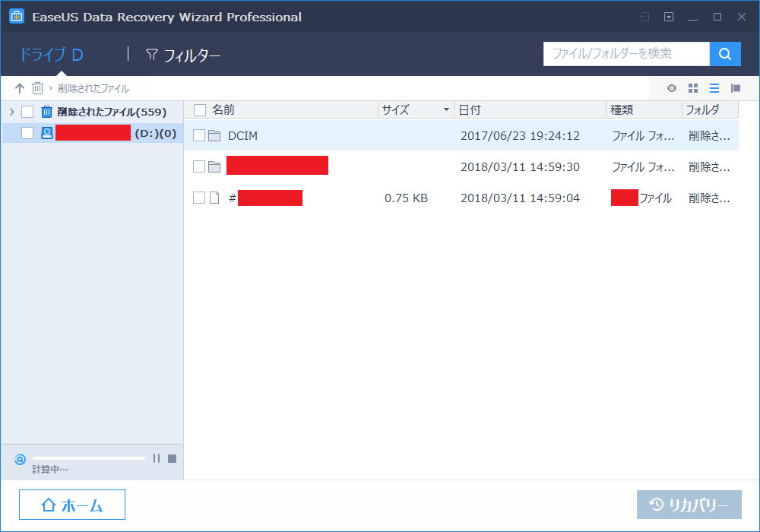The width and height of the screenshot is (760, 532).
Task: Click the folder icon in the 14:59:30 row
Action: pos(214,166)
